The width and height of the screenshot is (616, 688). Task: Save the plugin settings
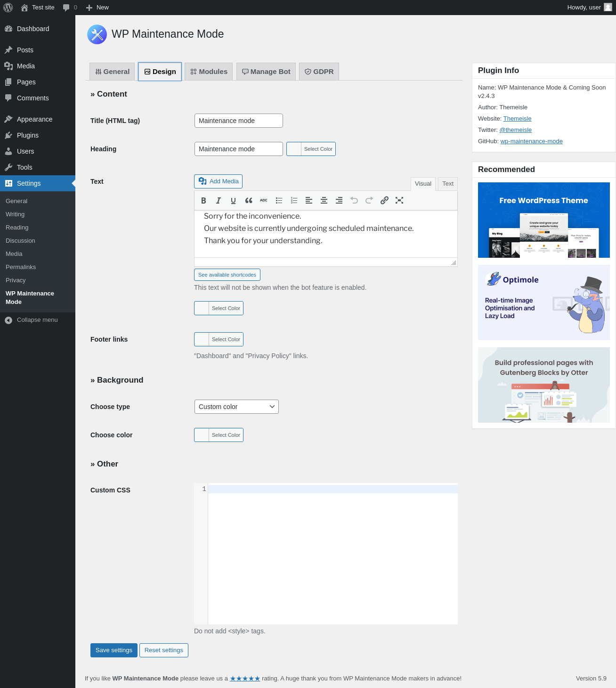coord(114,650)
